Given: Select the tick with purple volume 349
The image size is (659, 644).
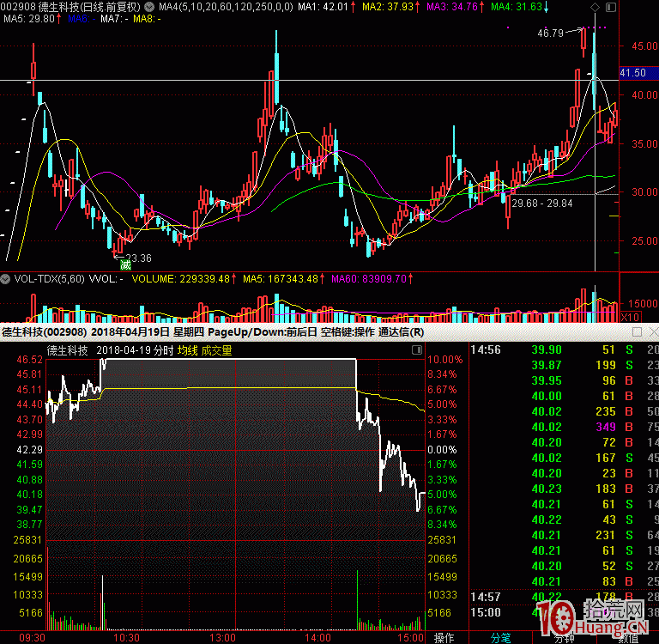Looking at the screenshot, I should tap(564, 427).
